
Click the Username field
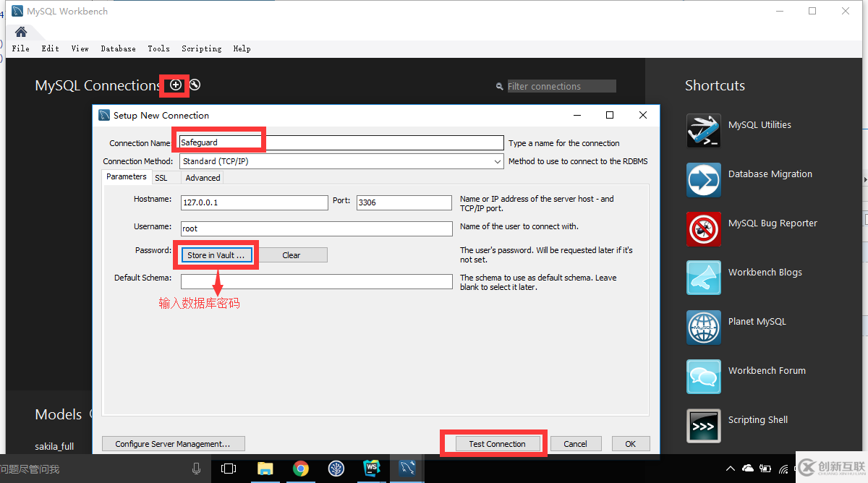[316, 228]
